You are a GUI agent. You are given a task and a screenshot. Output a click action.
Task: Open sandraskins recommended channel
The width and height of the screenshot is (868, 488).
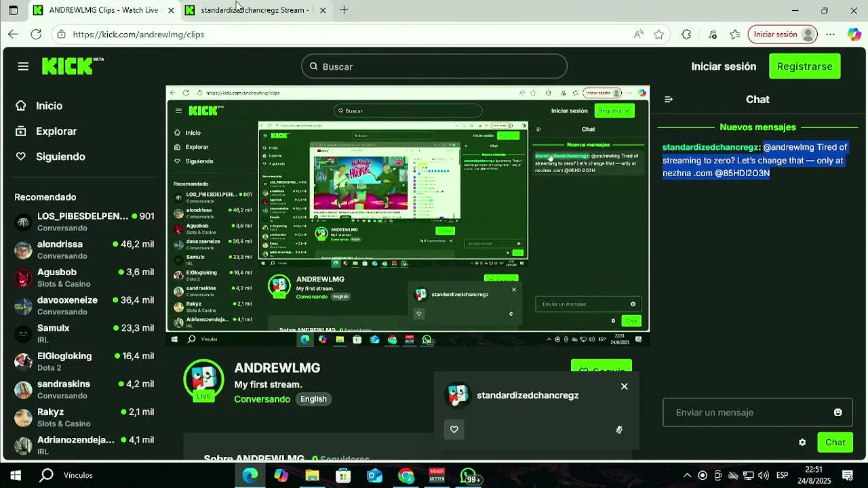85,389
